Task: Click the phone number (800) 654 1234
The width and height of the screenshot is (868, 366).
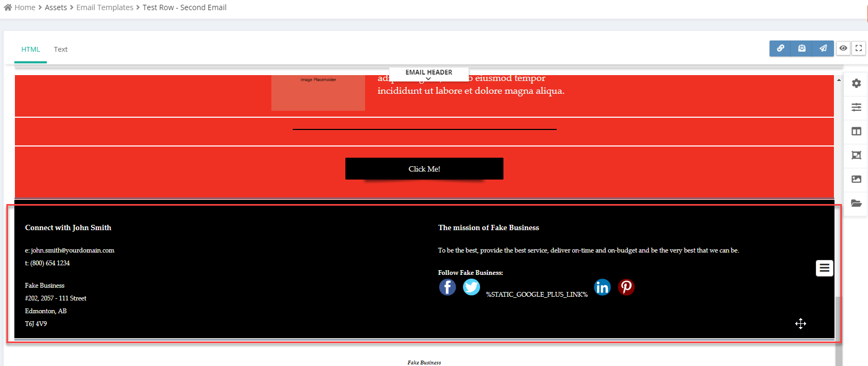Action: pos(50,263)
